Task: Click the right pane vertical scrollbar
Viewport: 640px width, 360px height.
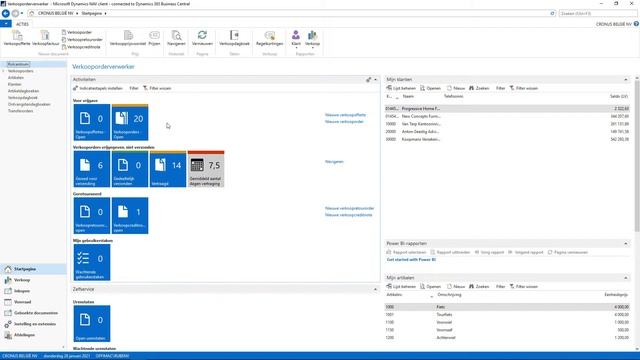Action: click(x=637, y=155)
